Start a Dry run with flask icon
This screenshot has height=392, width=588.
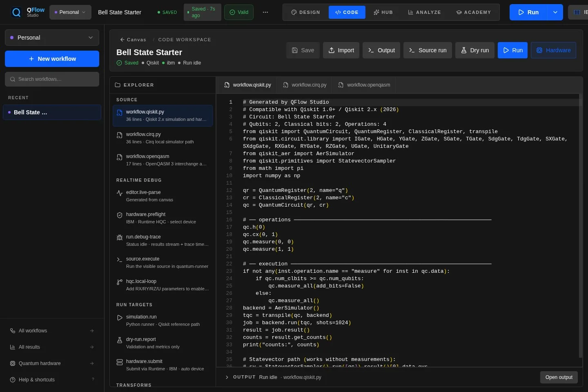(x=475, y=50)
